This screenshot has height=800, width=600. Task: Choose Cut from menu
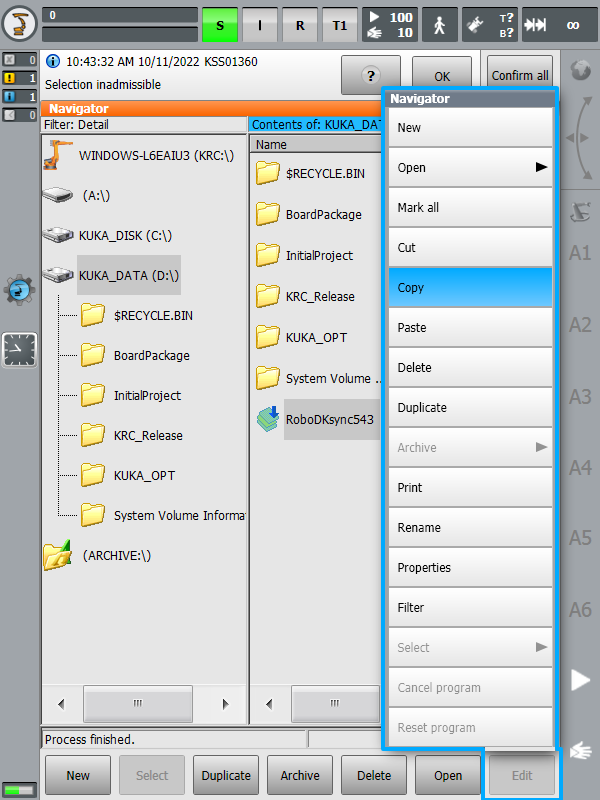coord(470,247)
